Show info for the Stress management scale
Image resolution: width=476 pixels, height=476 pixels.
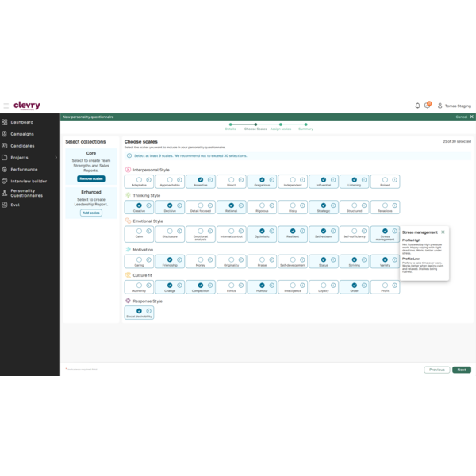(394, 231)
